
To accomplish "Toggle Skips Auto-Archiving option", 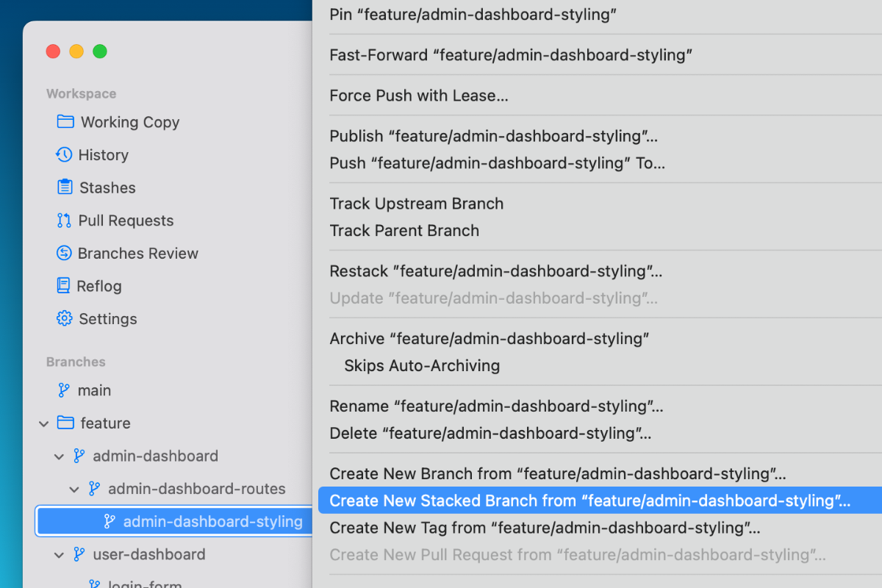I will point(422,366).
